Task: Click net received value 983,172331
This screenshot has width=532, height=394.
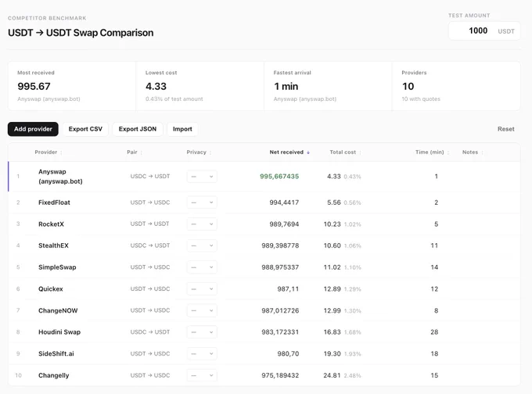Action: coord(280,332)
